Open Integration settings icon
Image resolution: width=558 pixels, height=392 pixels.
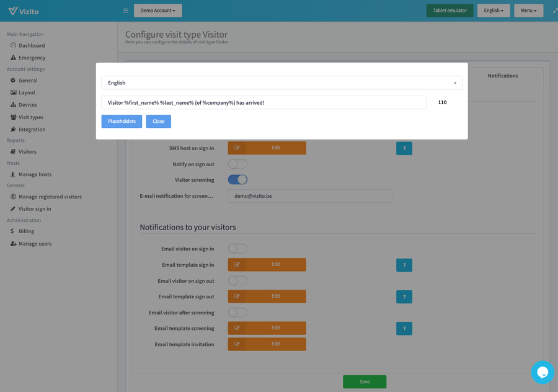14,129
